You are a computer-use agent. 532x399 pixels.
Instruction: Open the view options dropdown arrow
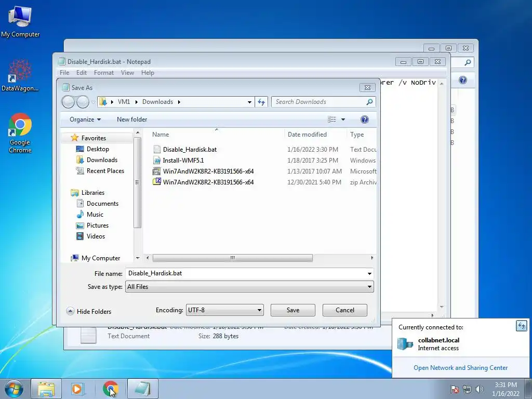343,119
